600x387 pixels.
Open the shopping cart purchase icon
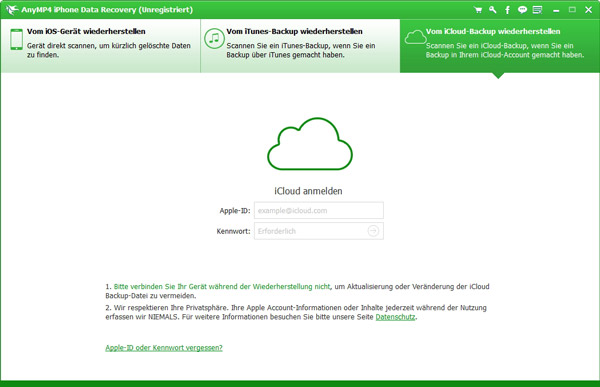point(478,10)
